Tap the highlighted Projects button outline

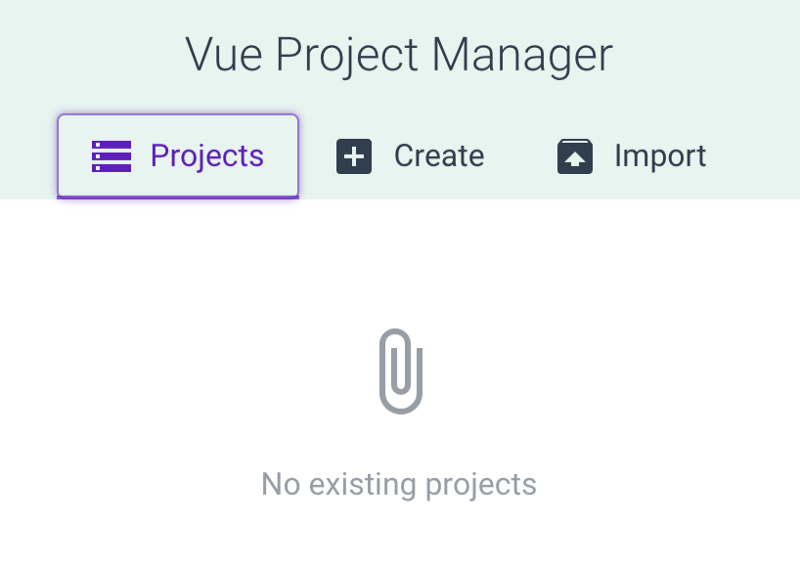tap(178, 120)
